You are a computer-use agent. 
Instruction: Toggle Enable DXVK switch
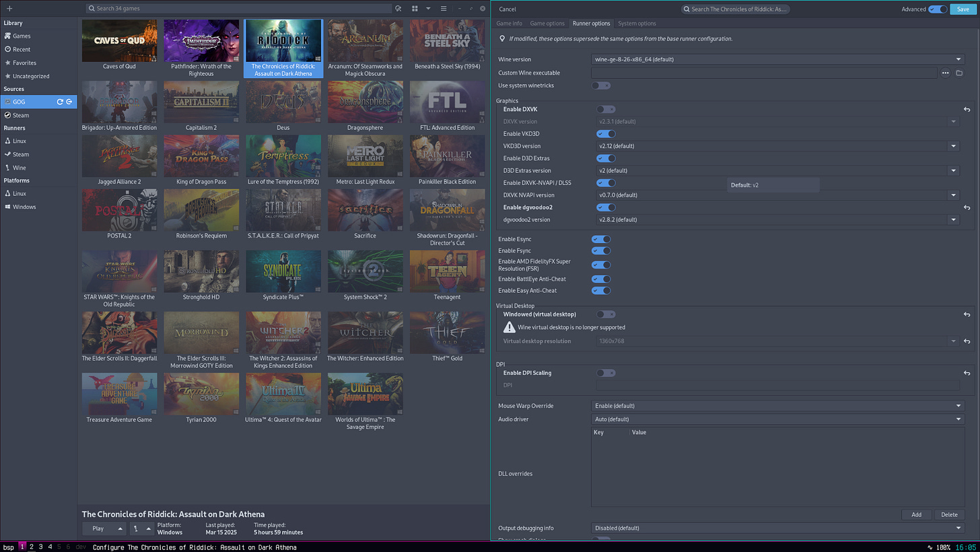pyautogui.click(x=606, y=109)
